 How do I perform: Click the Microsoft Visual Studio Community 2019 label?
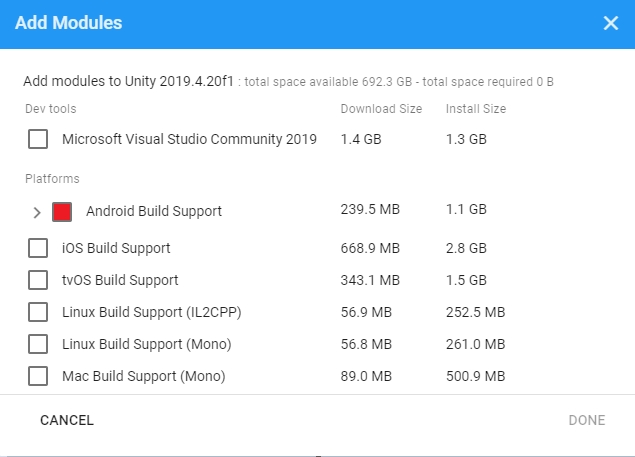189,139
